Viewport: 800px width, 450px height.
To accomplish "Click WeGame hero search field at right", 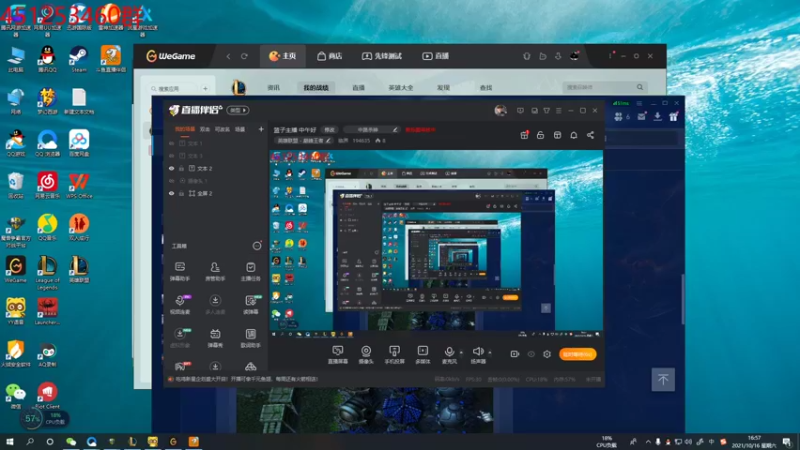I will click(604, 87).
